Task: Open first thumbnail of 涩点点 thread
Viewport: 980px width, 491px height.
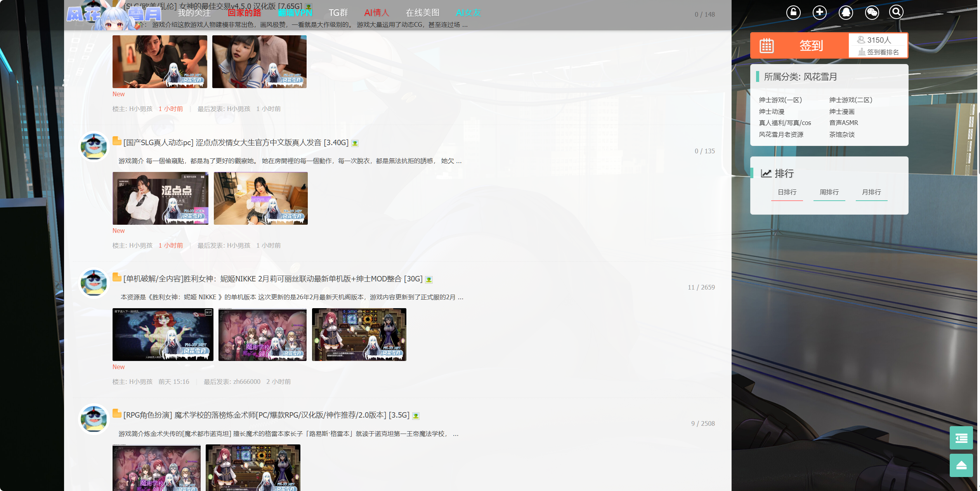Action: 160,198
